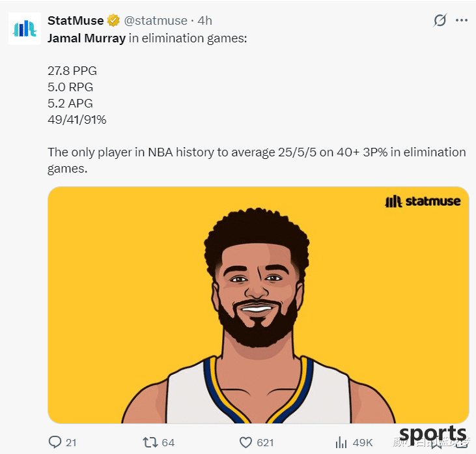
Task: Toggle the heart like icon
Action: [245, 442]
